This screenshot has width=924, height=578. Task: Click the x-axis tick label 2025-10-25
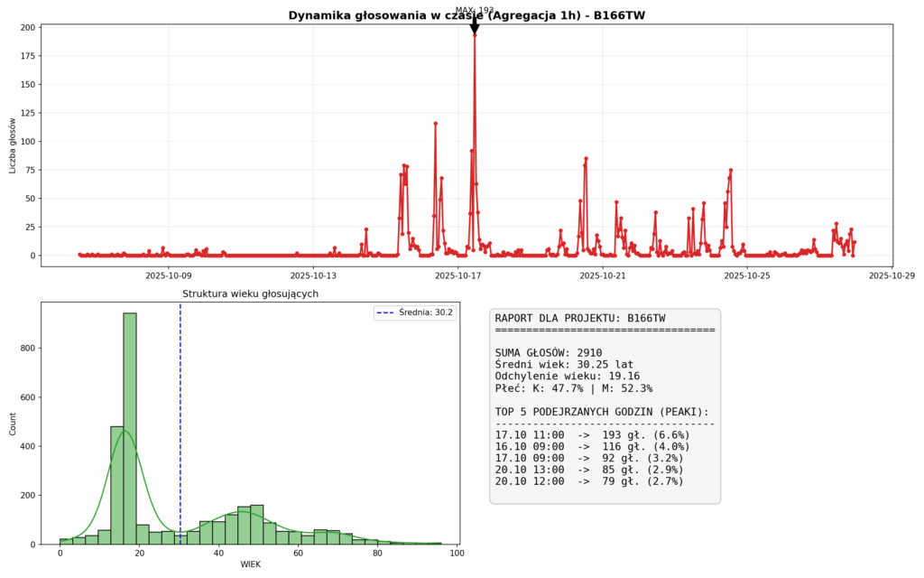747,275
